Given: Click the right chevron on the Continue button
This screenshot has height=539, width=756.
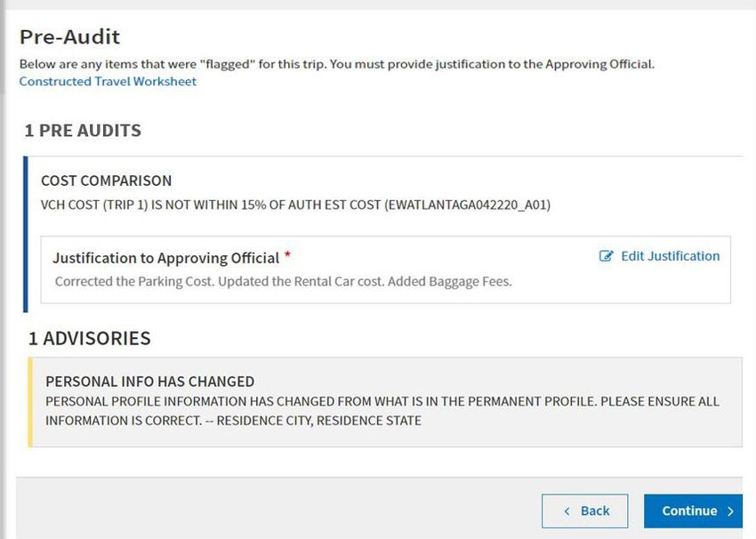Looking at the screenshot, I should (x=730, y=511).
